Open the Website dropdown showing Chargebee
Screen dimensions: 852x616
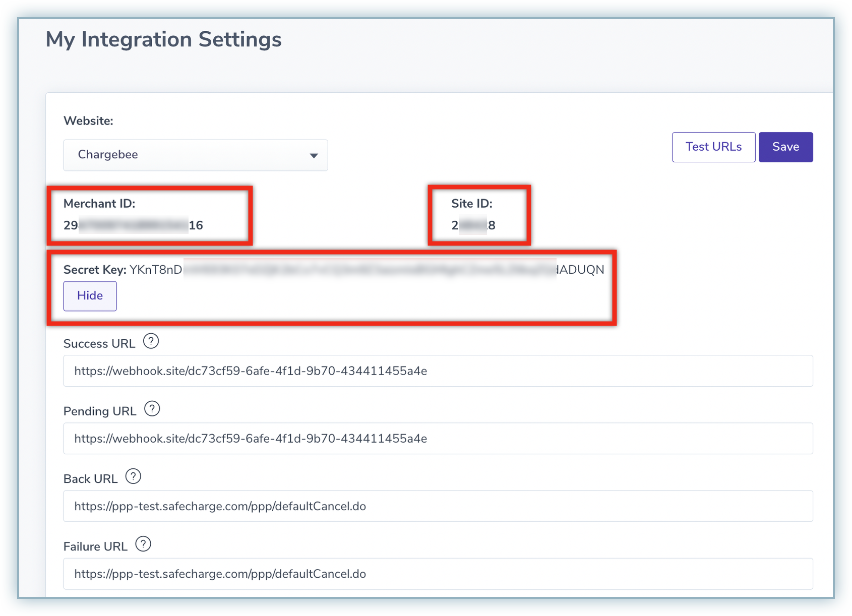click(195, 155)
